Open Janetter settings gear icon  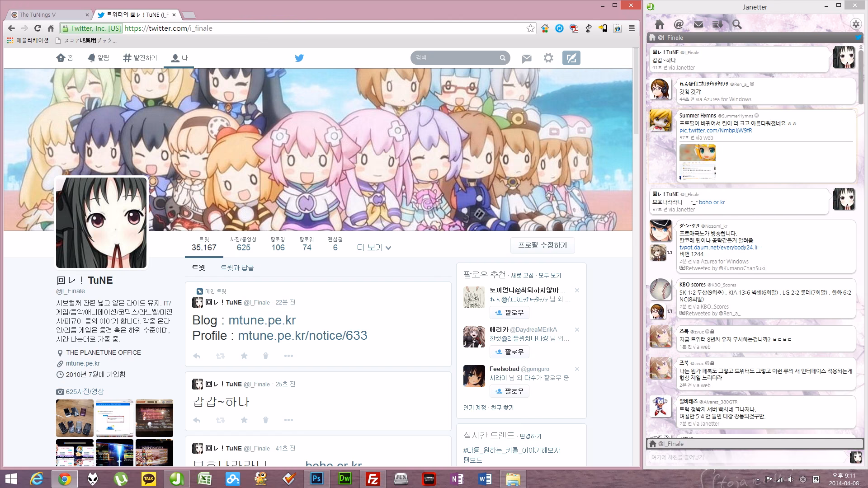pos(855,24)
